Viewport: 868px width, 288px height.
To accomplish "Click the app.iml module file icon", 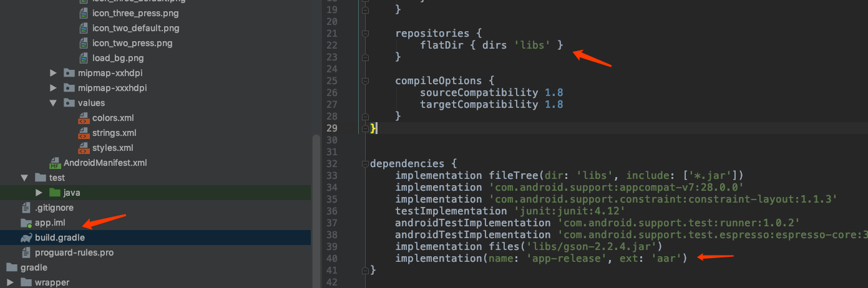I will point(26,223).
